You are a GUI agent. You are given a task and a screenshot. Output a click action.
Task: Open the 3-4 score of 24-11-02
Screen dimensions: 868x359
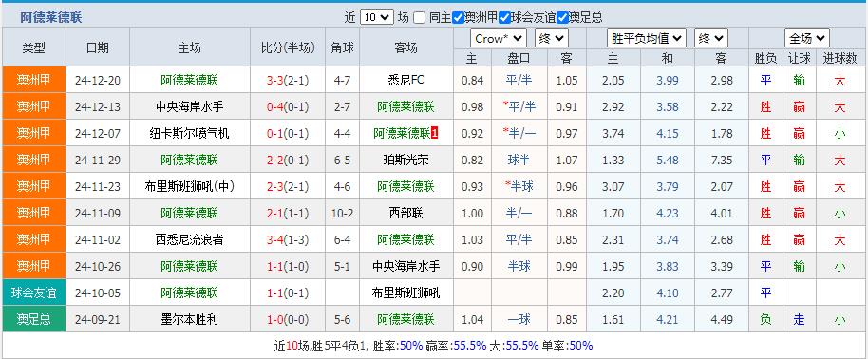click(275, 239)
